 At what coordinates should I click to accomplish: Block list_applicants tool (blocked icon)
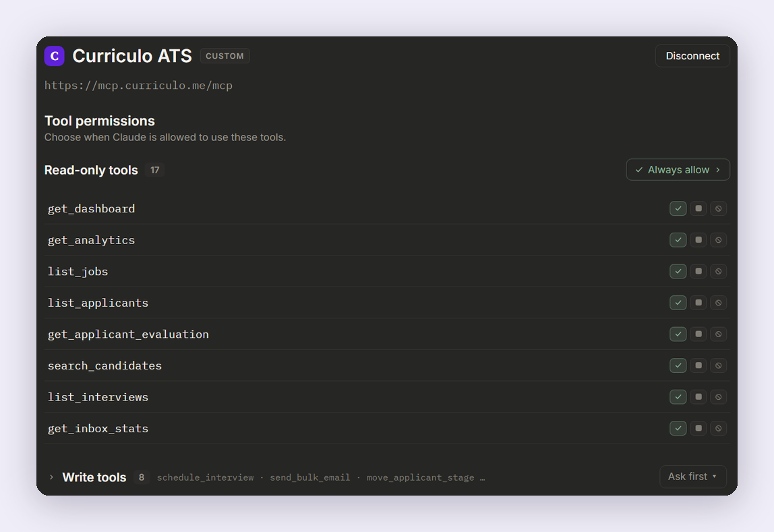click(718, 303)
